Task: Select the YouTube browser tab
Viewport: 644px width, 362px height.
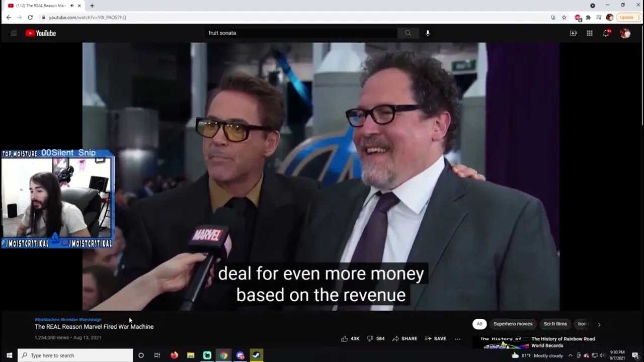Action: click(x=43, y=6)
